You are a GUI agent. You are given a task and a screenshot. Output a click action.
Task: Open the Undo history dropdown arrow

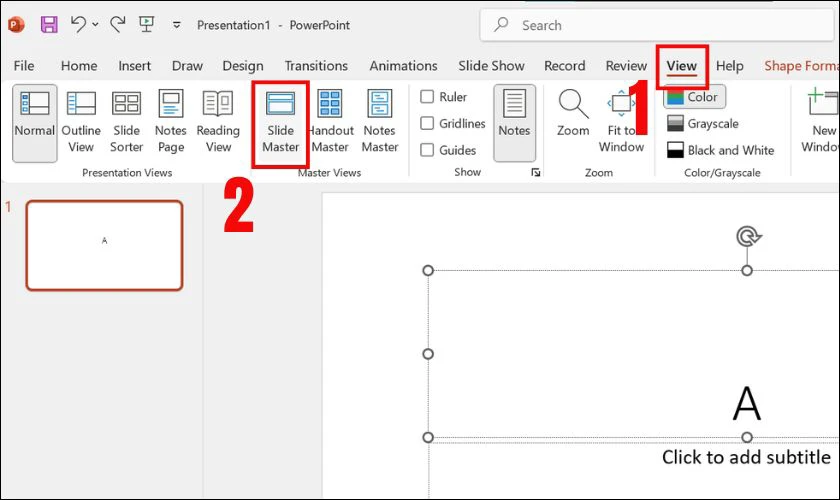(95, 25)
